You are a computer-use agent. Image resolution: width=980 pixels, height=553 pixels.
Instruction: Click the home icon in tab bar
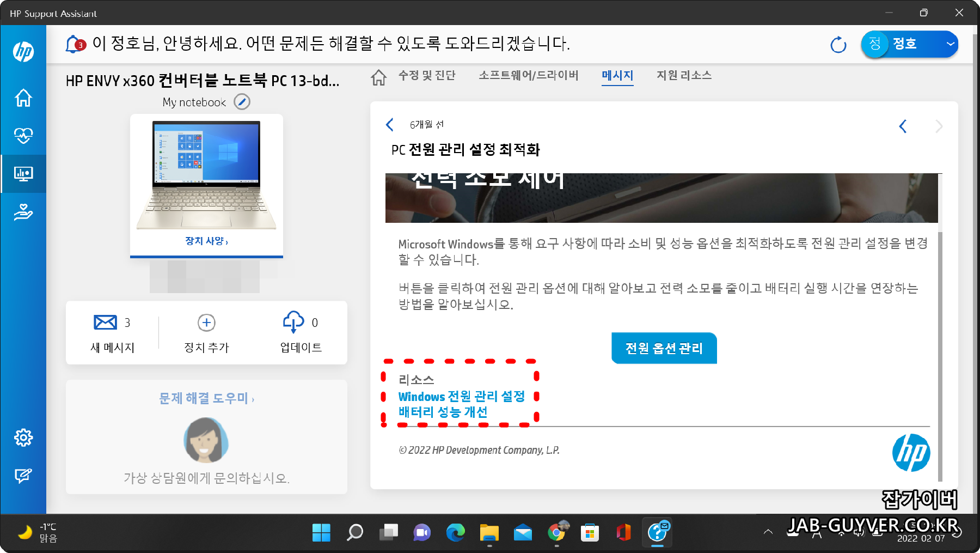tap(379, 77)
